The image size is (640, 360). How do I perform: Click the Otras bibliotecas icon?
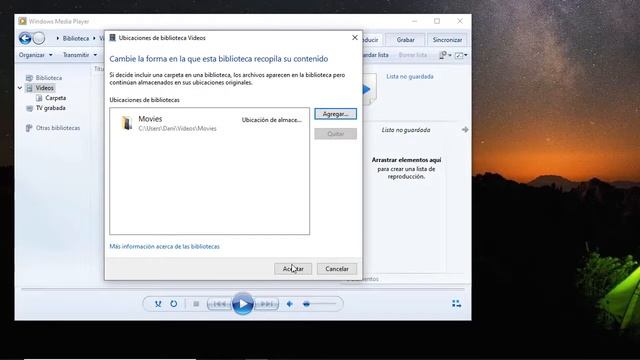(x=29, y=128)
